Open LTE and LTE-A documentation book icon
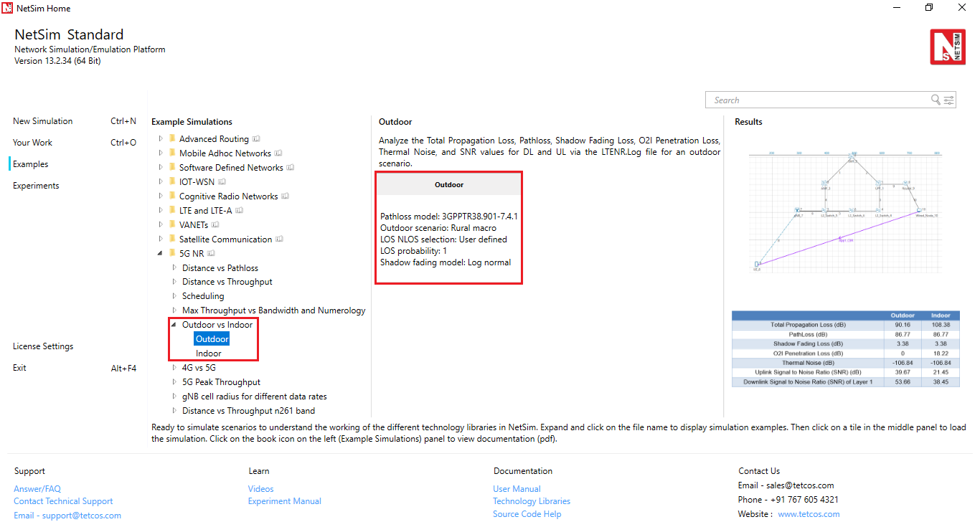This screenshot has height=522, width=980. [240, 211]
